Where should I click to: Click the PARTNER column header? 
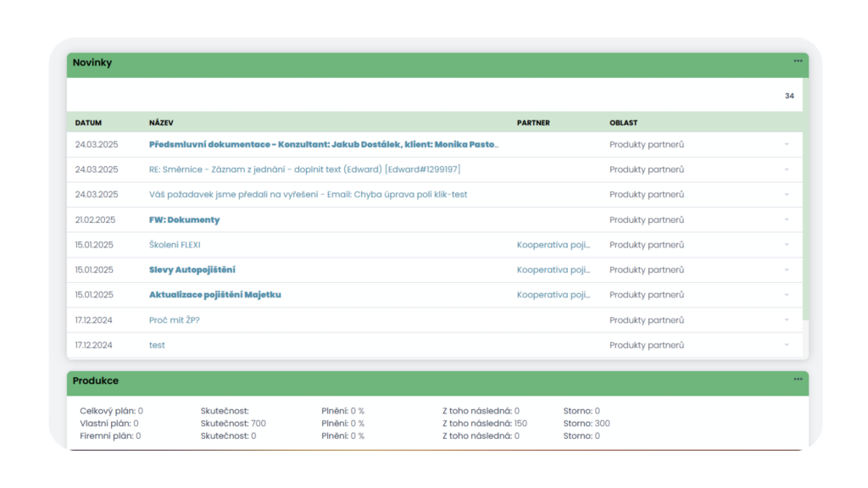click(x=533, y=123)
